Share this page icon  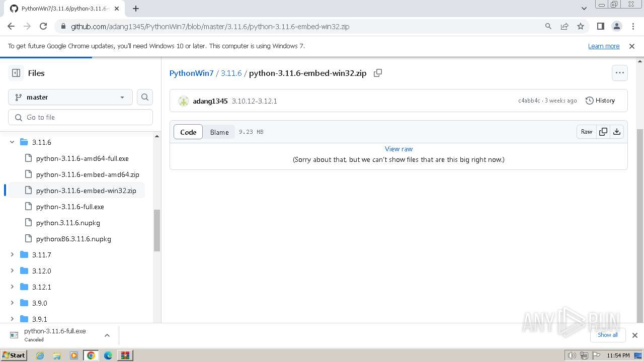(565, 26)
